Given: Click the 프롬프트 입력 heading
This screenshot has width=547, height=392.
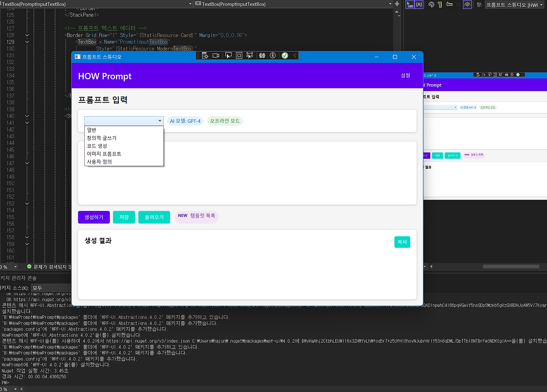Looking at the screenshot, I should (x=103, y=100).
